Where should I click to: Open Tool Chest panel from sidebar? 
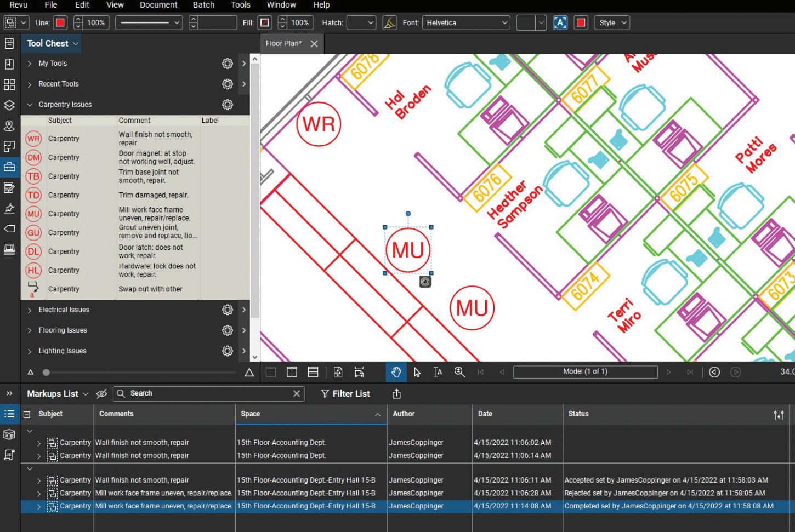(9, 167)
